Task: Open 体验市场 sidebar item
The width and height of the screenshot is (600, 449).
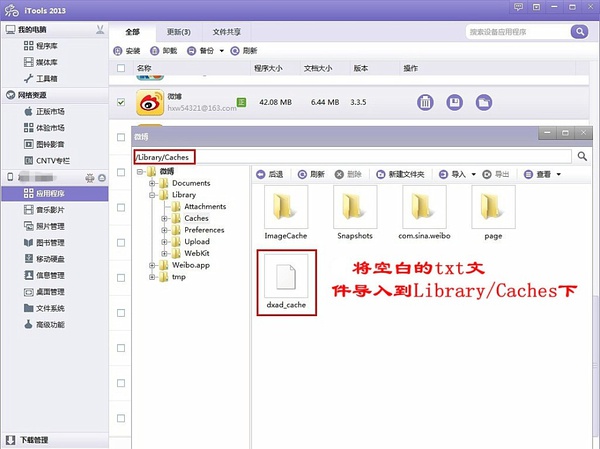Action: (x=44, y=128)
